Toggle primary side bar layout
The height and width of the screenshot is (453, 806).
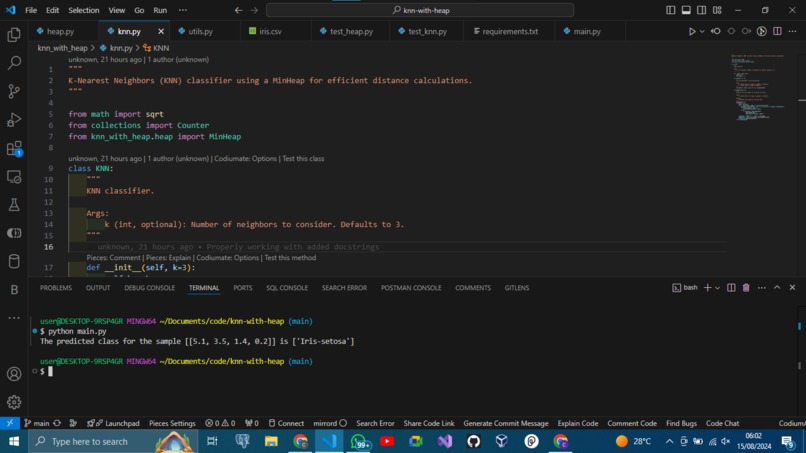click(x=670, y=10)
